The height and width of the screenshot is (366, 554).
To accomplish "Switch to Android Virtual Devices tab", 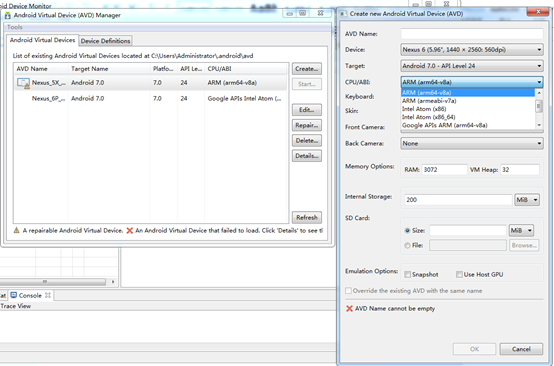I will coord(42,40).
